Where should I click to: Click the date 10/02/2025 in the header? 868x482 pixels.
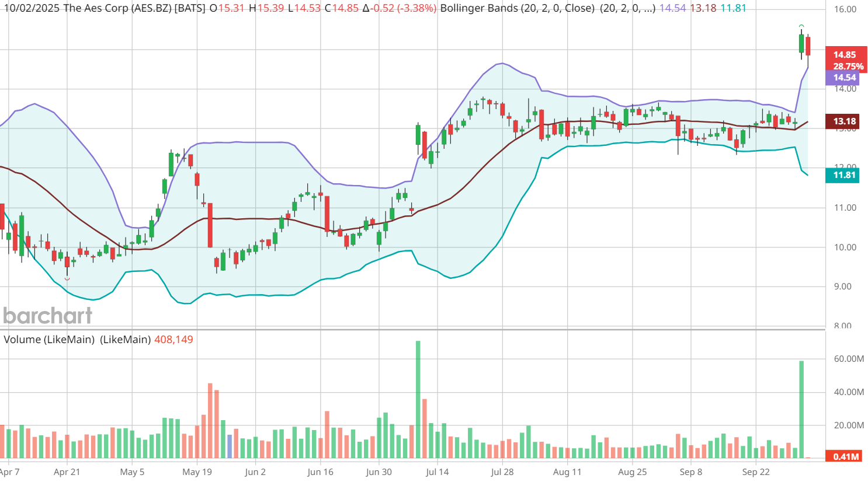coord(31,8)
